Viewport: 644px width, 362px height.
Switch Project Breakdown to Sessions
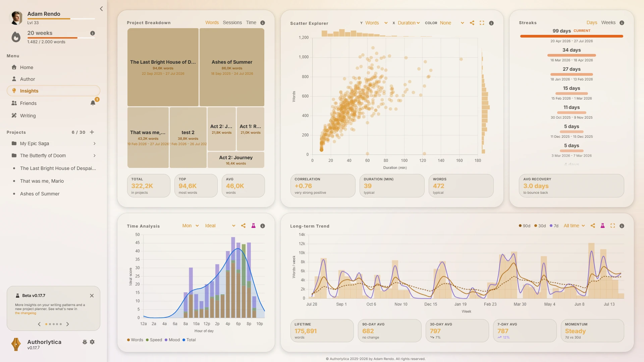coord(232,22)
